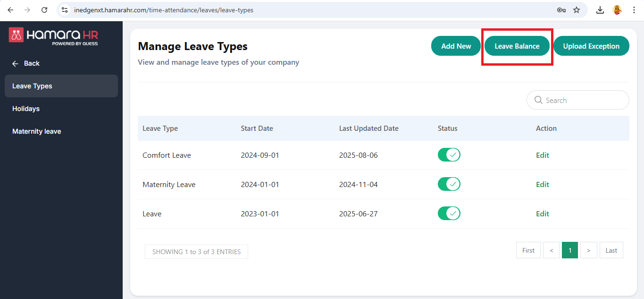Click the start date 2024-01-01

click(x=259, y=184)
